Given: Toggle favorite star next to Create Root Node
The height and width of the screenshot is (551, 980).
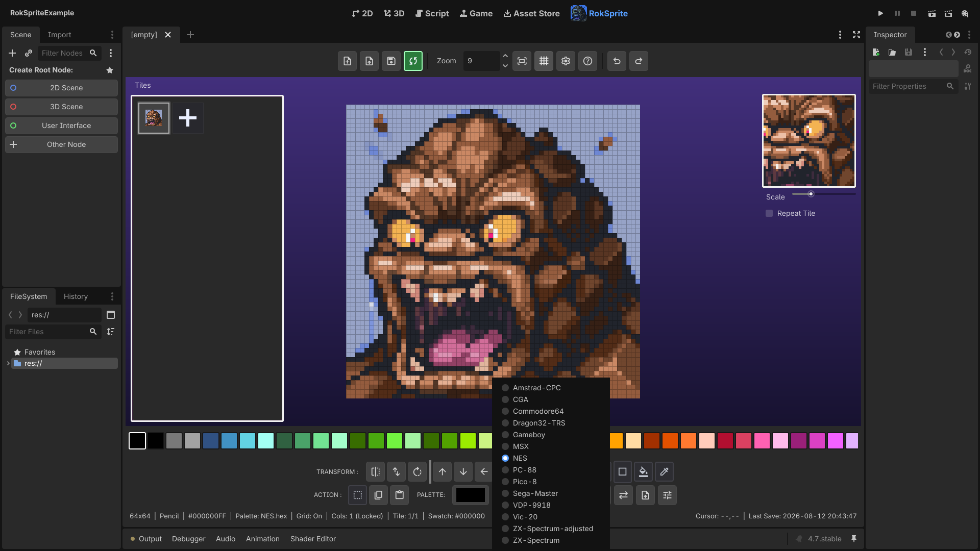Looking at the screenshot, I should tap(110, 70).
